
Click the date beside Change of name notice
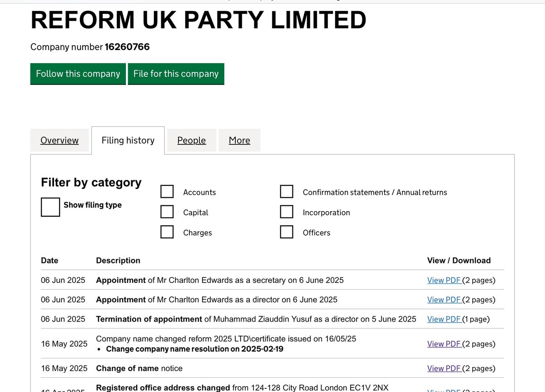pyautogui.click(x=64, y=368)
